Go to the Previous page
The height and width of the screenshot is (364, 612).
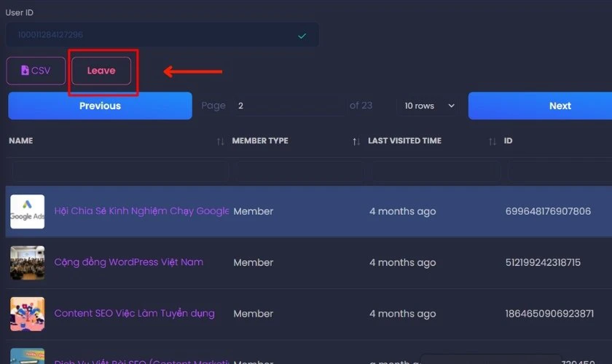coord(100,106)
